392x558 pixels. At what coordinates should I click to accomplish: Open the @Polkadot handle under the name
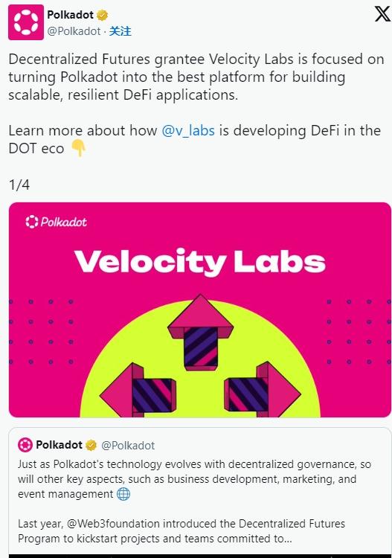74,31
